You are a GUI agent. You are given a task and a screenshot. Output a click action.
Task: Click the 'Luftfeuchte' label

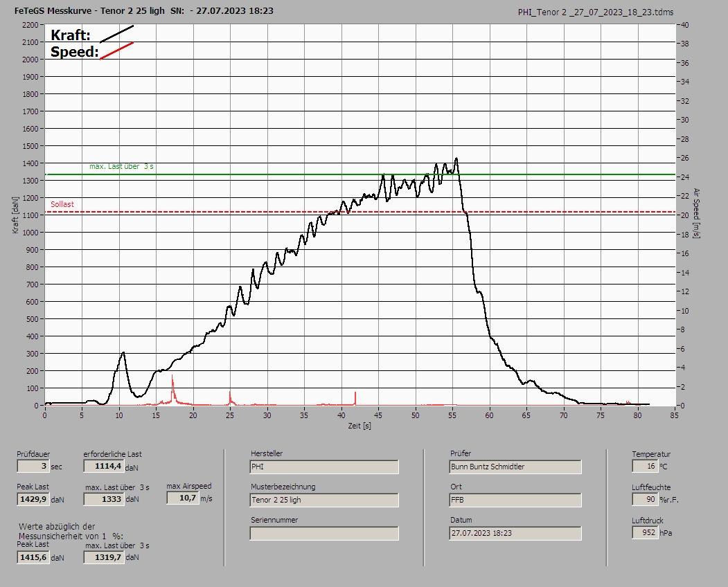(651, 487)
